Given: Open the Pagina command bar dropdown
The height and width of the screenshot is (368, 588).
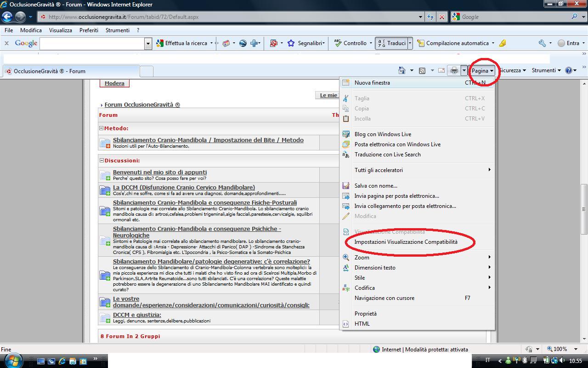Looking at the screenshot, I should click(x=482, y=70).
